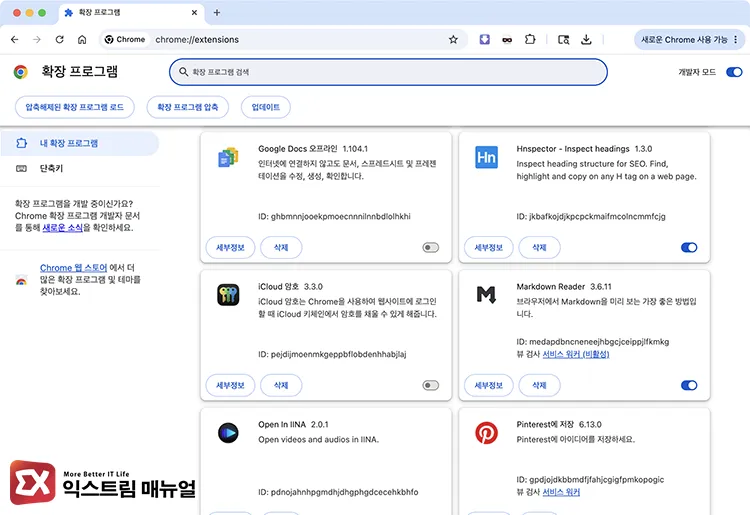This screenshot has width=750, height=515.
Task: Click the iCloud 암호 keys icon
Action: point(228,295)
